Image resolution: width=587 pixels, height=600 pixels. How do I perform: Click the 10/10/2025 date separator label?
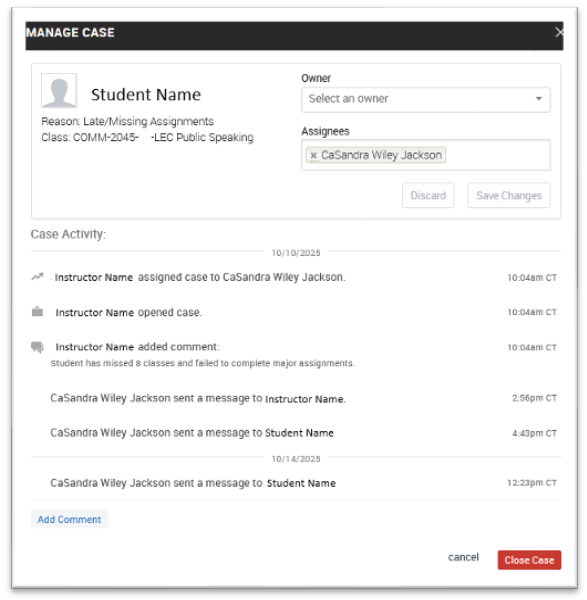(296, 253)
